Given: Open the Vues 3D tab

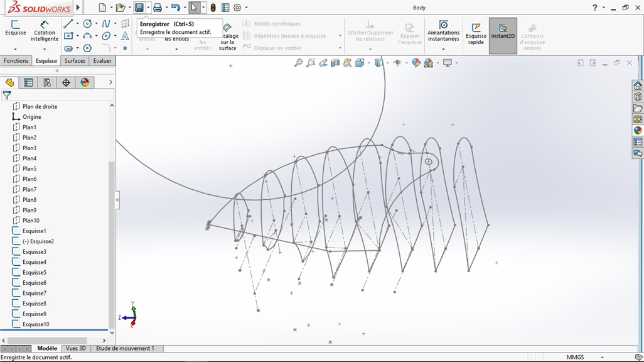Looking at the screenshot, I should tap(76, 348).
